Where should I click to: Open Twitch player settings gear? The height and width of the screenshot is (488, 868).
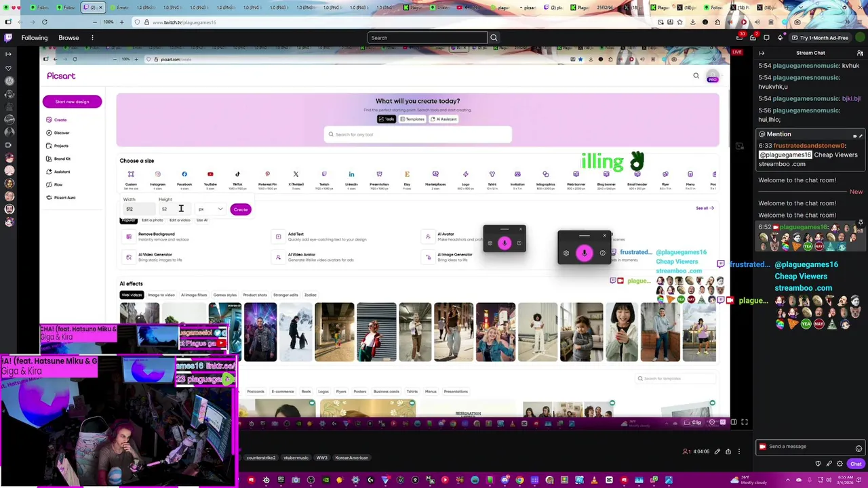pos(712,422)
